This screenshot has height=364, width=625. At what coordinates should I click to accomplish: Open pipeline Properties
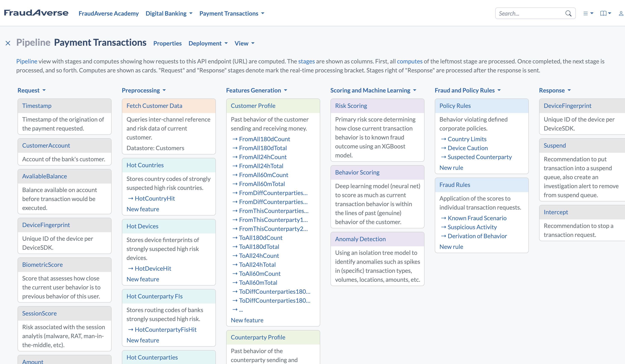pyautogui.click(x=167, y=43)
